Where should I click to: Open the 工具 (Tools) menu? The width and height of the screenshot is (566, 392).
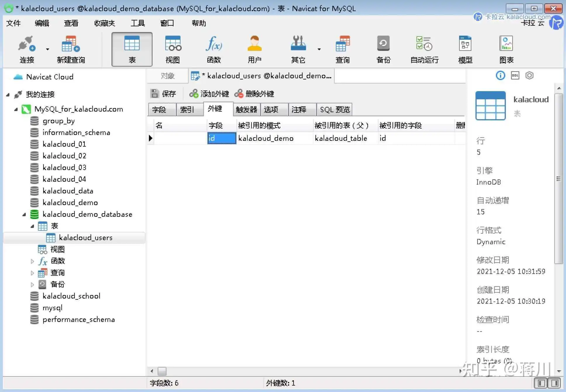click(138, 23)
